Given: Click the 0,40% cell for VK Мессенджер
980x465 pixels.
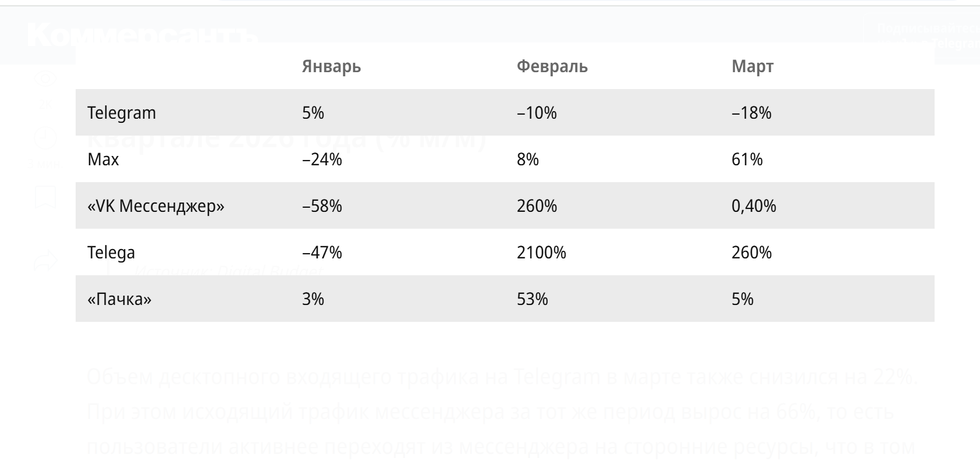Looking at the screenshot, I should (754, 206).
